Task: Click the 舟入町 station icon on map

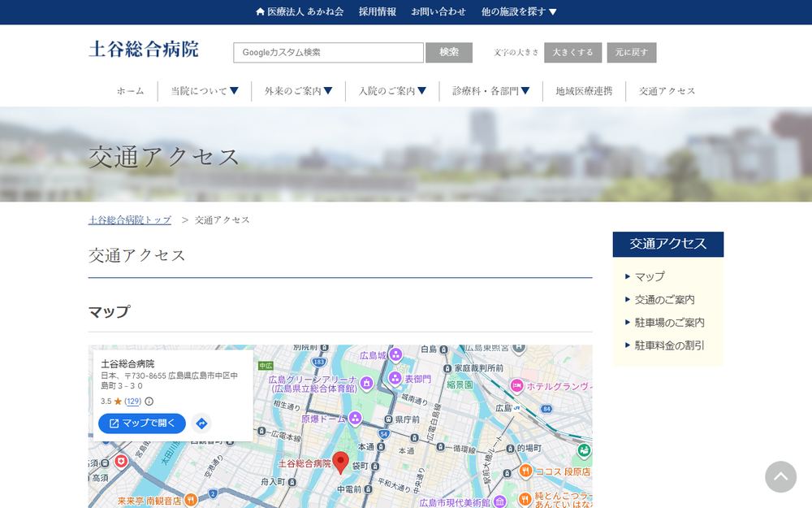Action: click(292, 482)
